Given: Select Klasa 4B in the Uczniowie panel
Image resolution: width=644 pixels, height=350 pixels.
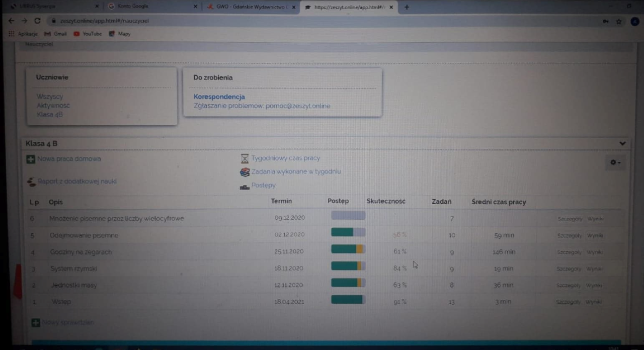Looking at the screenshot, I should pyautogui.click(x=49, y=115).
